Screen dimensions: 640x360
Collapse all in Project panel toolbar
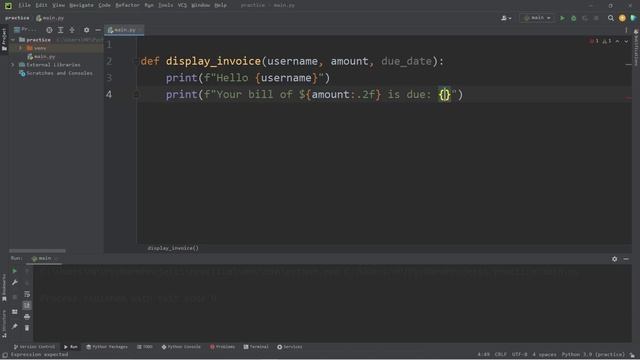pyautogui.click(x=72, y=30)
